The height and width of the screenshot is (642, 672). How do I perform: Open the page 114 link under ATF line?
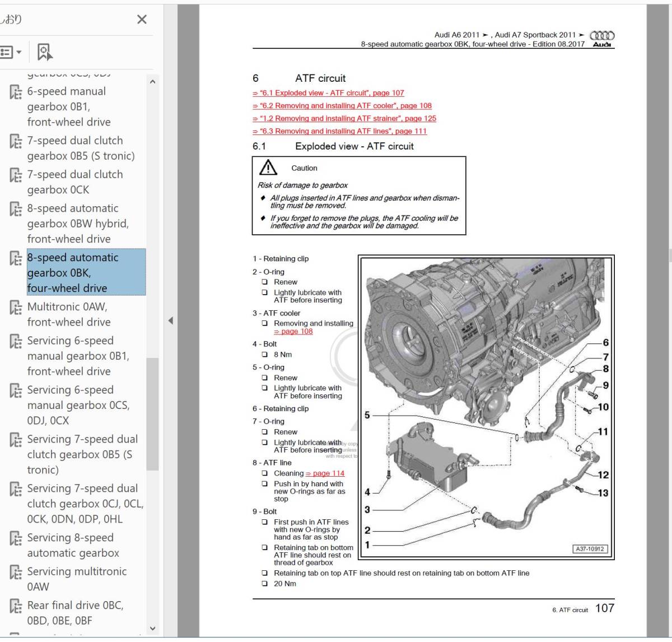[325, 473]
